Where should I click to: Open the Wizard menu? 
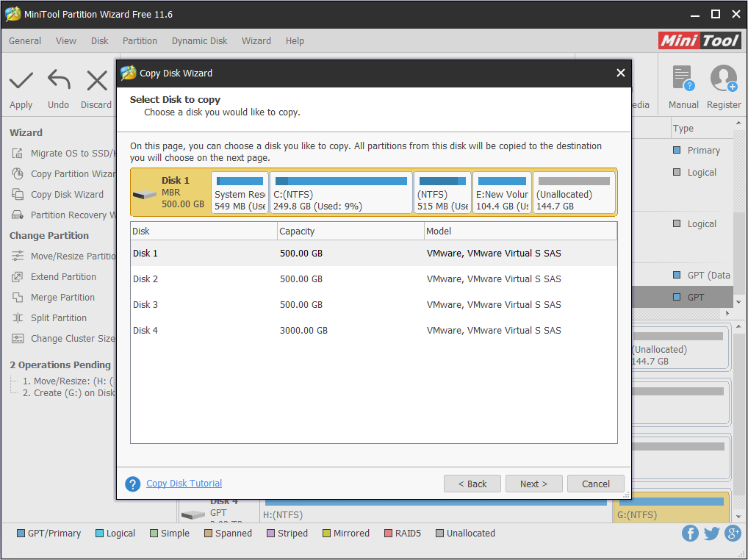point(256,41)
